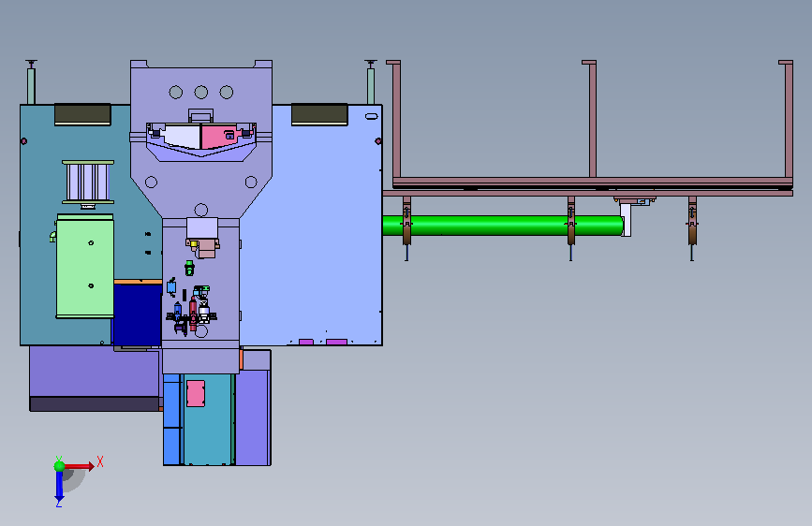The width and height of the screenshot is (812, 526).
Task: Select the small green fitting above the valves
Action: tap(189, 269)
